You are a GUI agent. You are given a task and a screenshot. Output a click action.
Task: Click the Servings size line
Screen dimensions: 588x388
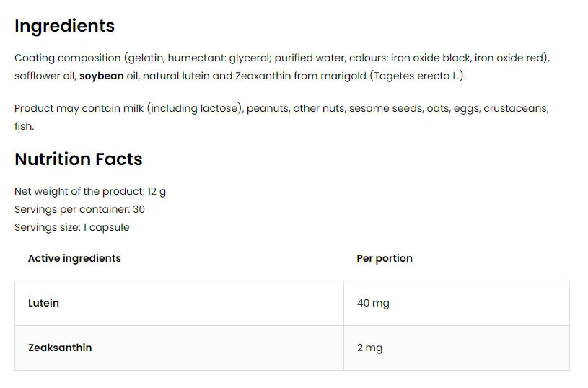[x=71, y=227]
